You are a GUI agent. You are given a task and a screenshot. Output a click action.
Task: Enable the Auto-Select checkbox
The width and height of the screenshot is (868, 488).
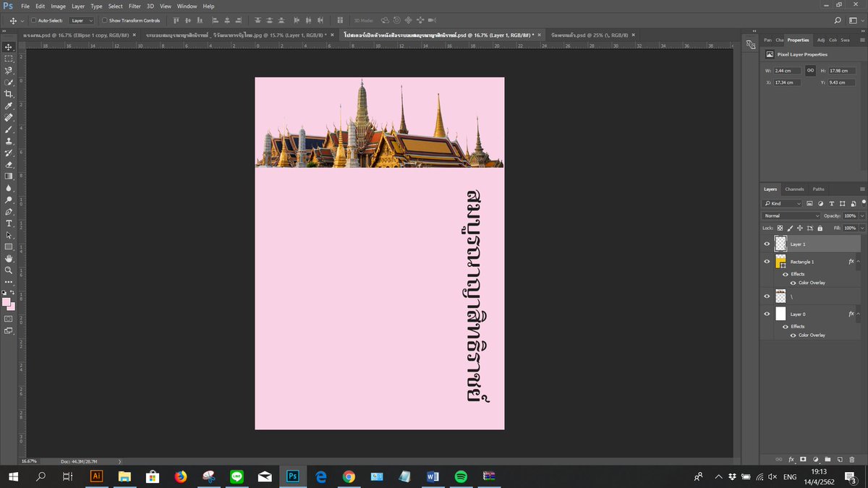(33, 20)
